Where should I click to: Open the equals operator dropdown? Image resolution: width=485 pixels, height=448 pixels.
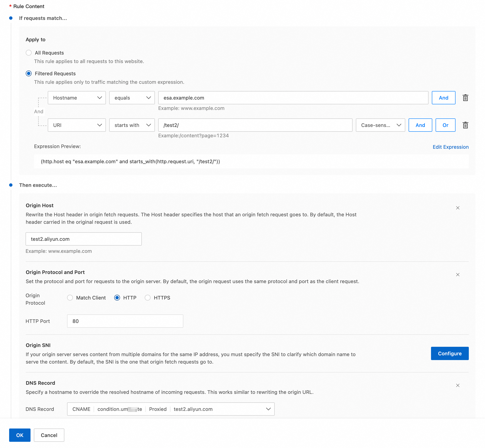pyautogui.click(x=132, y=98)
